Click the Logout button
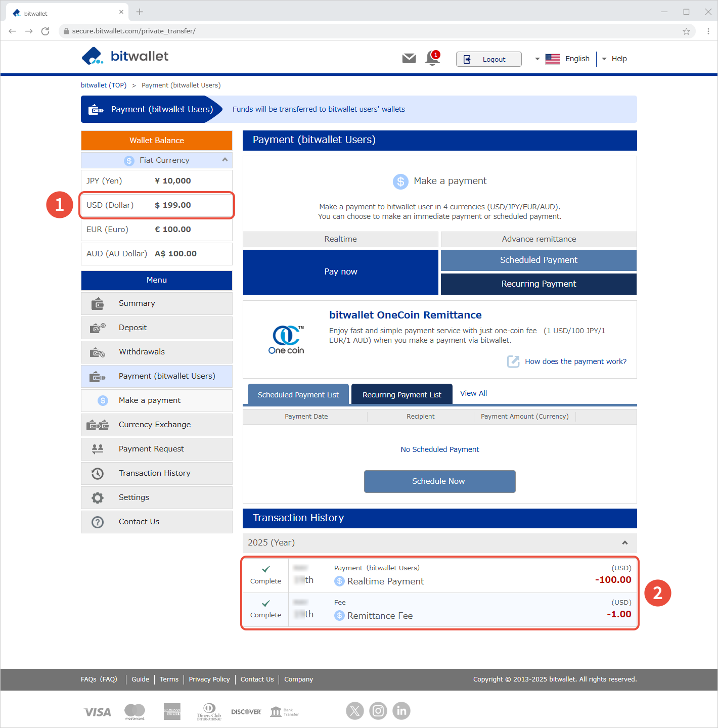 tap(488, 59)
